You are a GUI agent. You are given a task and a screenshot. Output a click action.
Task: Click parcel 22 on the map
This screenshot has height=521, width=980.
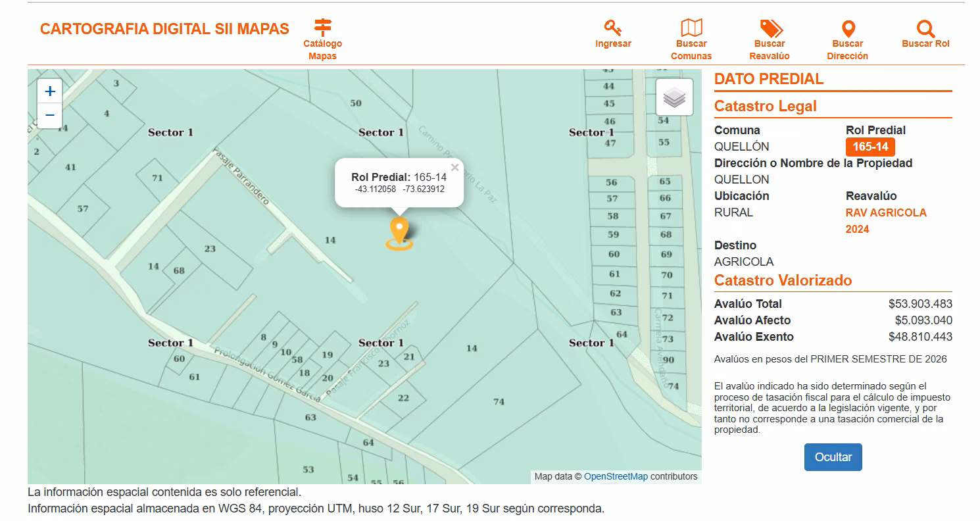[x=403, y=398]
